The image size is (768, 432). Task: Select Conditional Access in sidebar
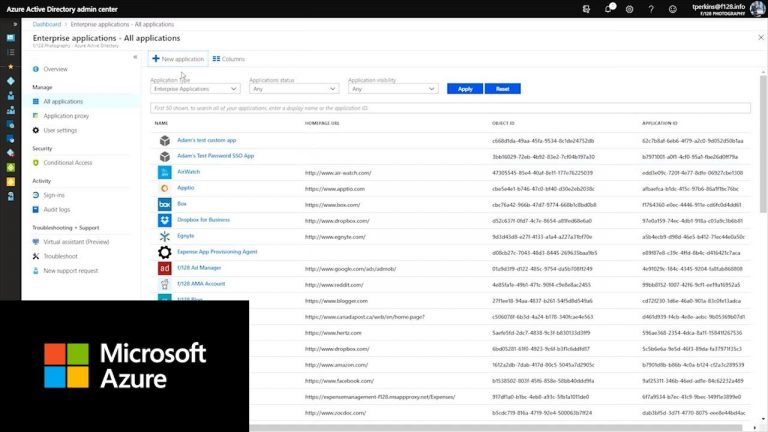point(67,162)
